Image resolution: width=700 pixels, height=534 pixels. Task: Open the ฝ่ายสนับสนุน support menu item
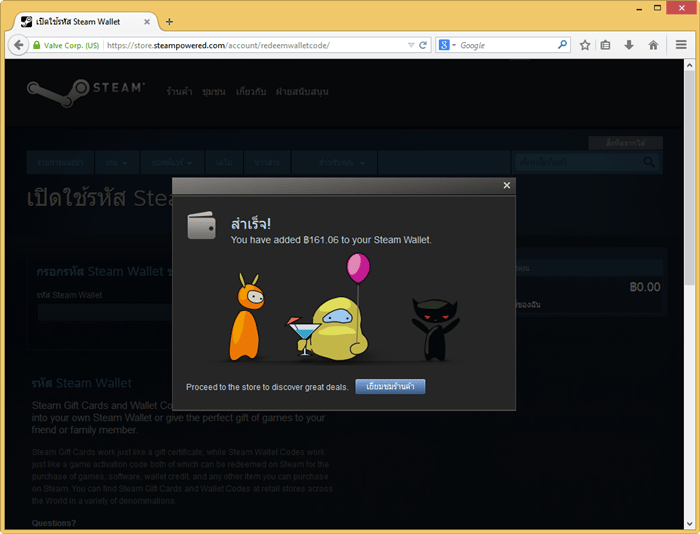pyautogui.click(x=302, y=92)
